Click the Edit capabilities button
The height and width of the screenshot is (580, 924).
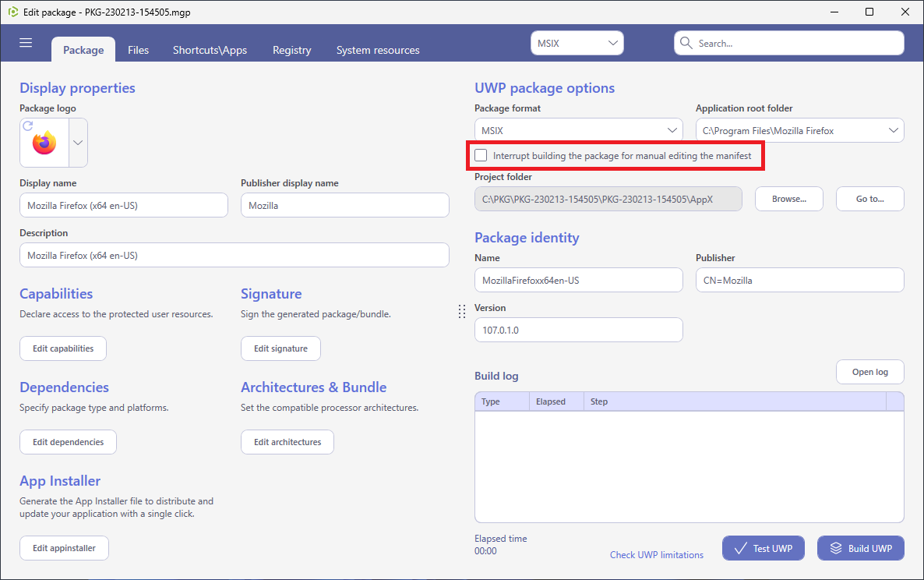pyautogui.click(x=63, y=348)
